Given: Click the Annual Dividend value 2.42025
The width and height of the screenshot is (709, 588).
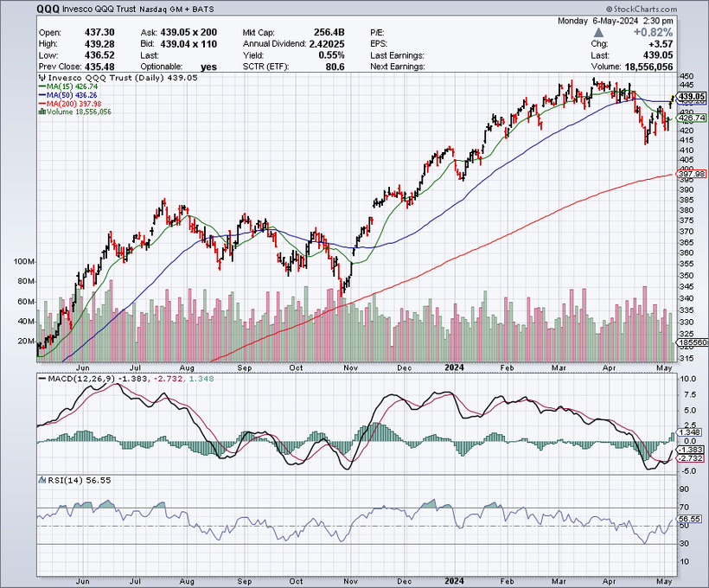Looking at the screenshot, I should tap(327, 44).
